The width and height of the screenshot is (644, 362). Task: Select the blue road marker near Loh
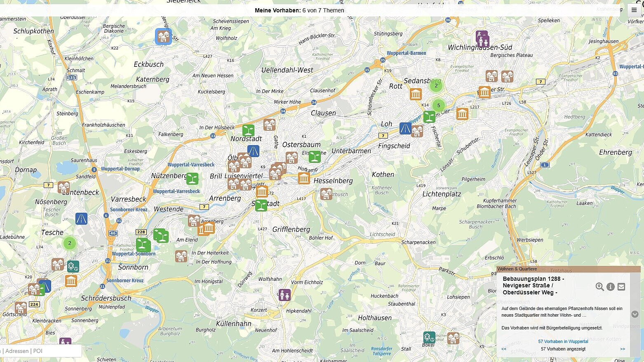405,128
